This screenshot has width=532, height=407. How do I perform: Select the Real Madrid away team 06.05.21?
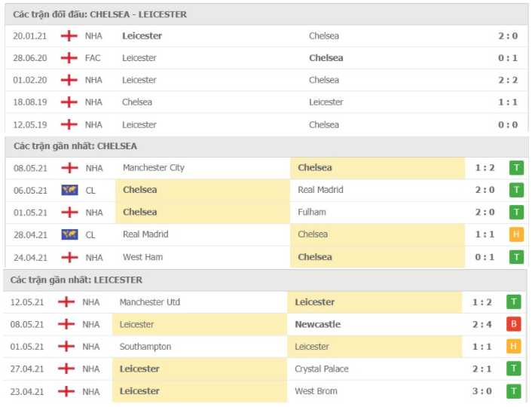pyautogui.click(x=320, y=190)
